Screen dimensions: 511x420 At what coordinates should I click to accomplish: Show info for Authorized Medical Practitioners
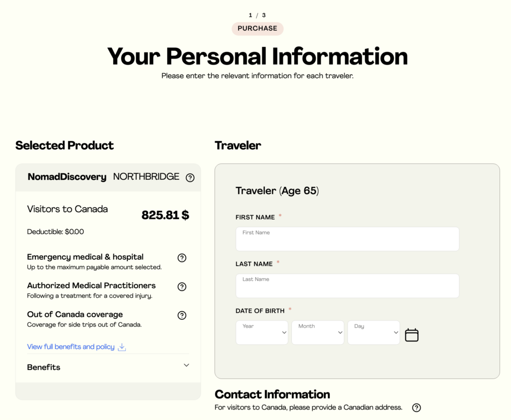(x=182, y=287)
